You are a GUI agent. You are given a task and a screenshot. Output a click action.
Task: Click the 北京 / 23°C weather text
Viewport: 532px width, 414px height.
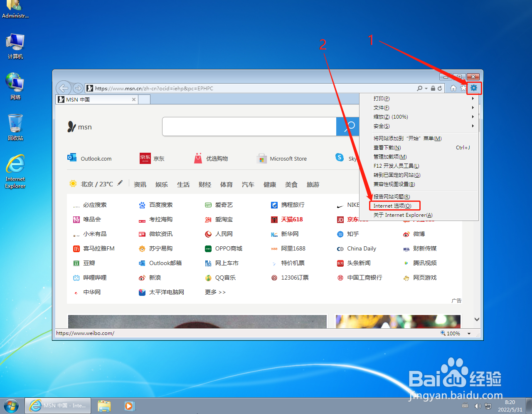coord(97,184)
